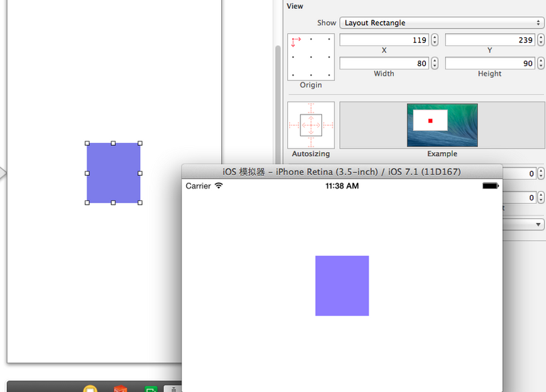Image resolution: width=546 pixels, height=392 pixels.
Task: Select the purple view on storyboard canvas
Action: 113,173
